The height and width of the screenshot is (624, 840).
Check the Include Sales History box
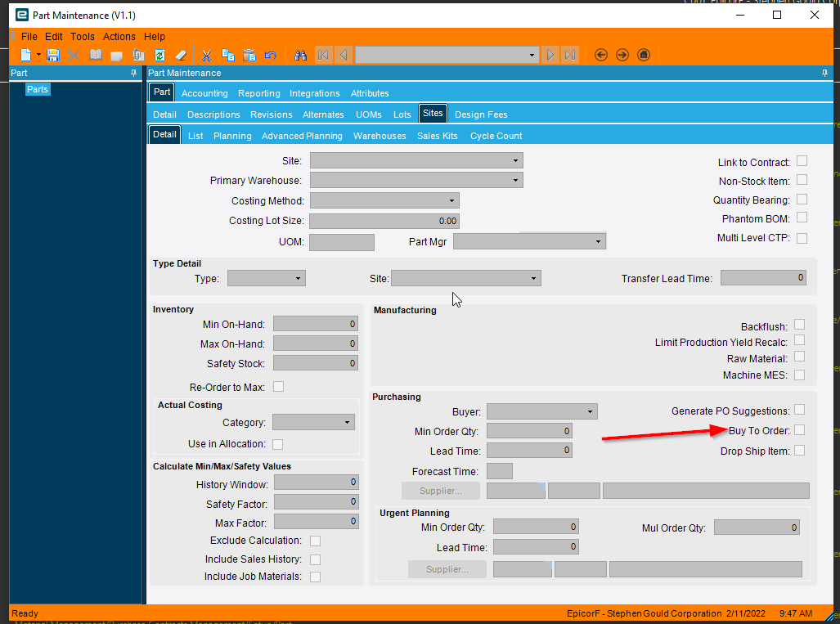pyautogui.click(x=316, y=559)
